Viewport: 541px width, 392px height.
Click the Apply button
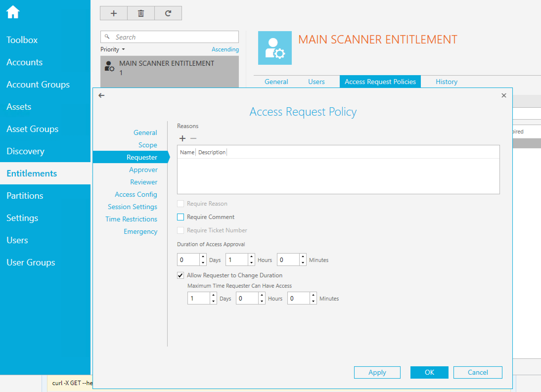coord(377,372)
